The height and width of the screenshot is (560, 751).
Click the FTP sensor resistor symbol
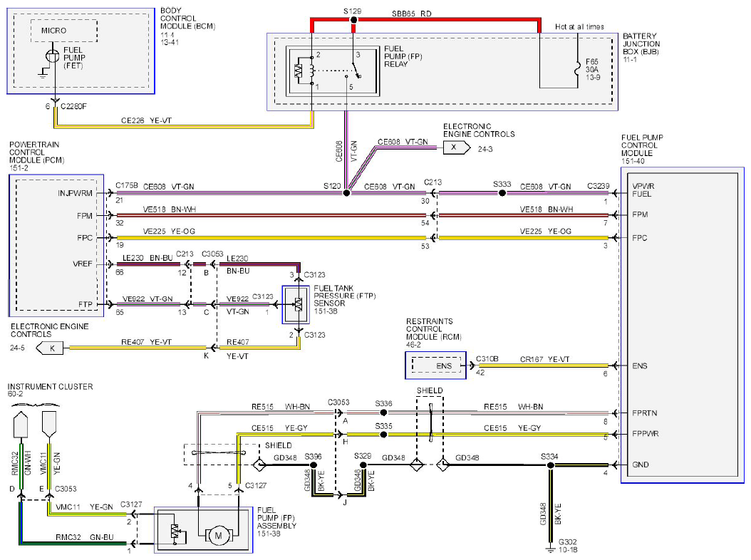pos(299,305)
